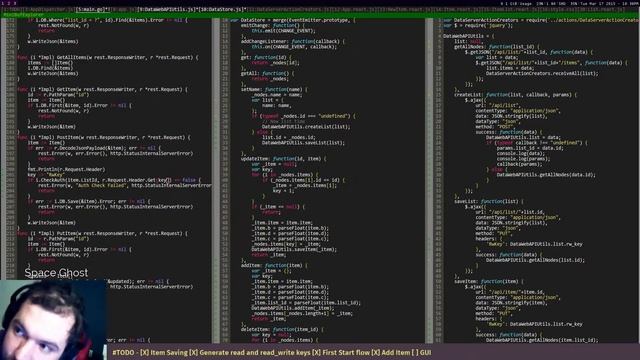Click the 'updateItem: function(id, item)' line

[x=283, y=159]
